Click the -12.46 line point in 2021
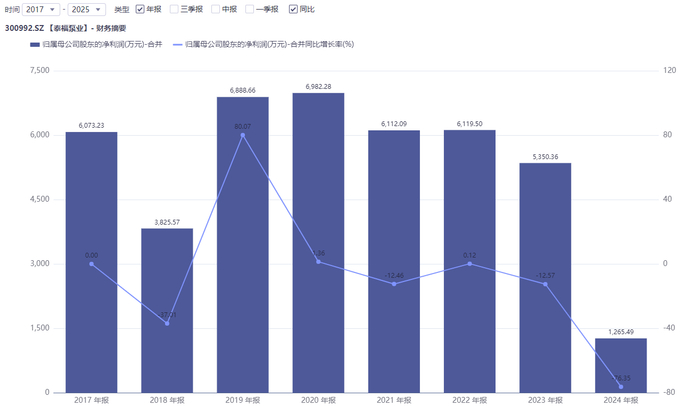This screenshot has width=700, height=406. point(394,284)
